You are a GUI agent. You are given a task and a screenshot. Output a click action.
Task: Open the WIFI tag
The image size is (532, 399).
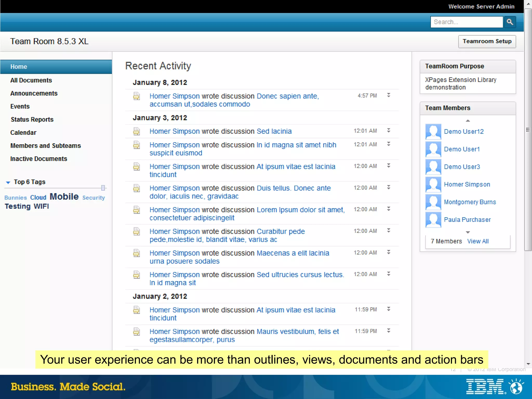pos(41,206)
